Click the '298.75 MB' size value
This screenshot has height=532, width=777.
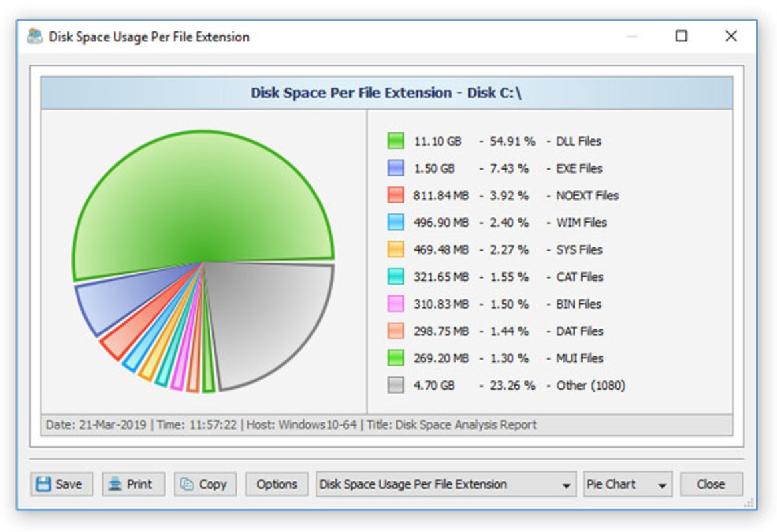point(441,331)
